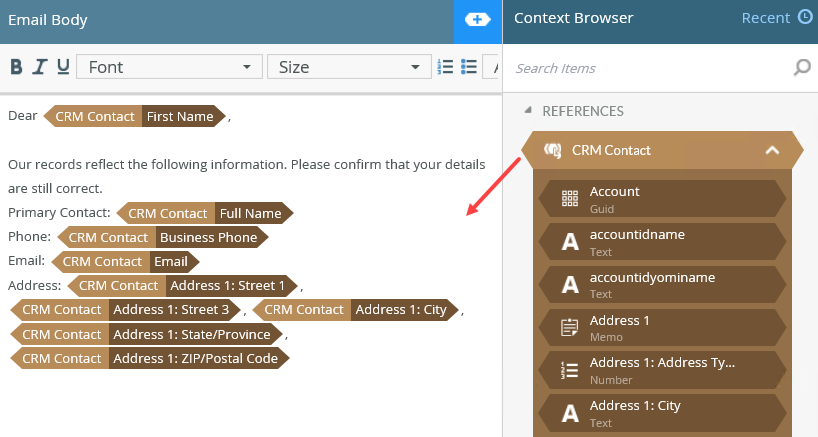Select the Address 1 memo field
This screenshot has width=818, height=437.
tap(662, 327)
